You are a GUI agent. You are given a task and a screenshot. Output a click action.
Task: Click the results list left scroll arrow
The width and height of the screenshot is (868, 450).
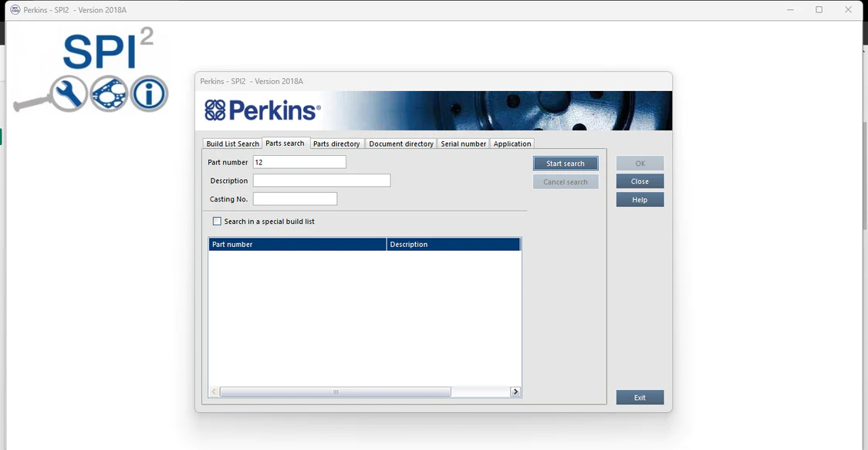(x=214, y=392)
